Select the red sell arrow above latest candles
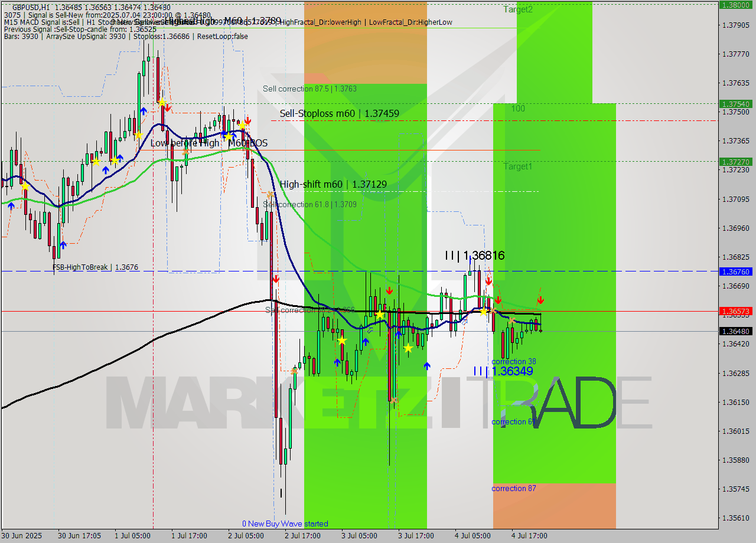 pos(540,299)
